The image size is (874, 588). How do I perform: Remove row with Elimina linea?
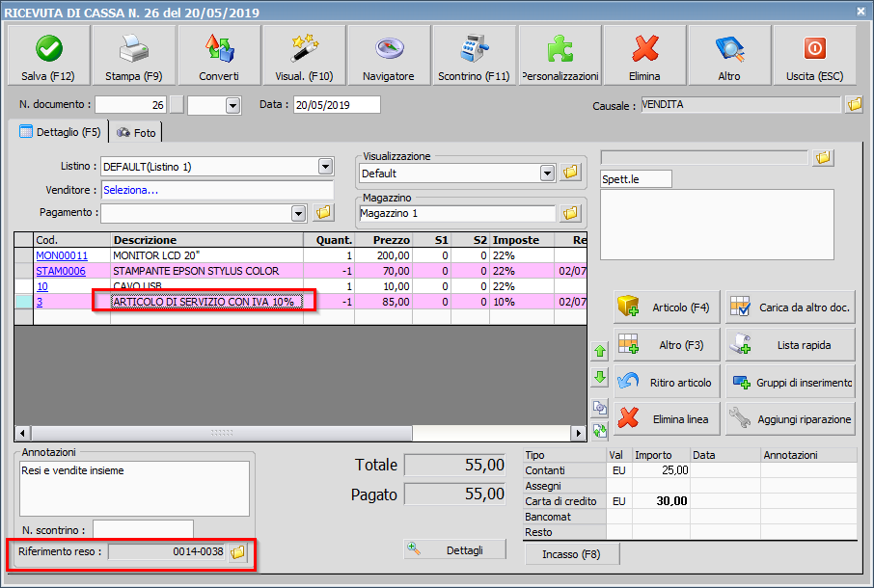[668, 419]
